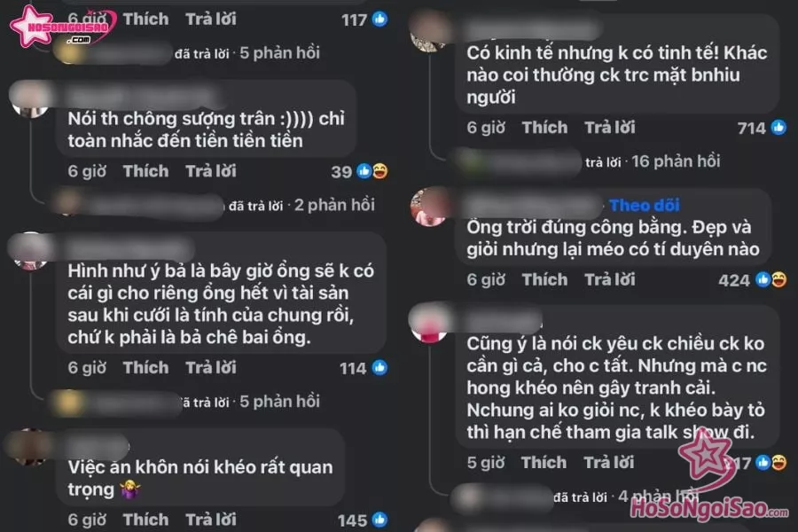The height and width of the screenshot is (532, 798).
Task: Follow commenter via Theo dõi link
Action: [645, 205]
